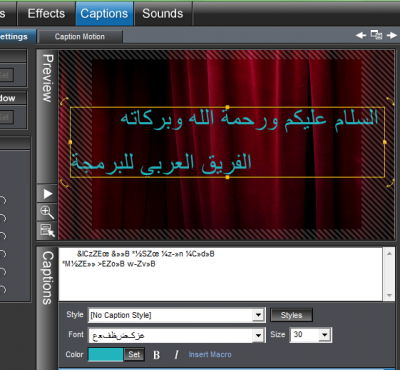Image resolution: width=400 pixels, height=370 pixels.
Task: Click the Insert Macro link
Action: (210, 354)
